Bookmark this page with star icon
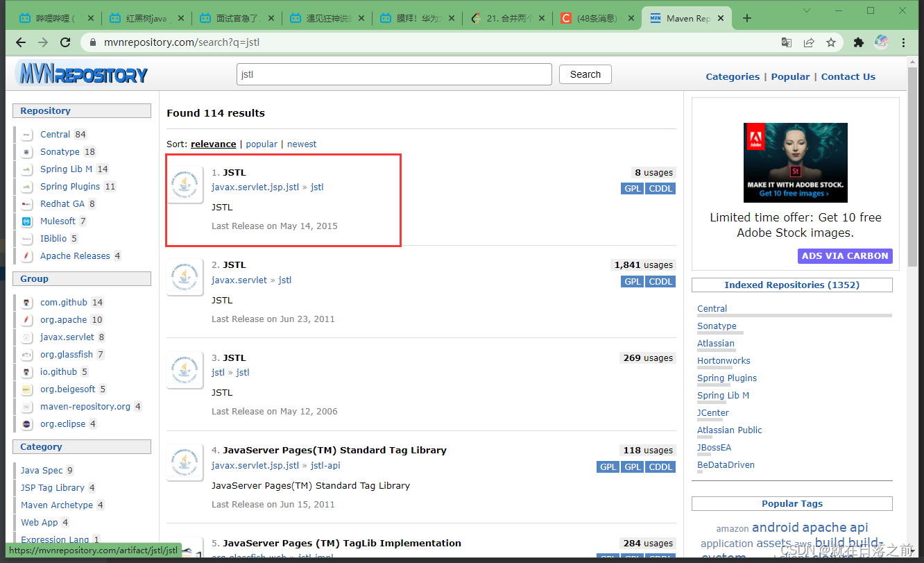Image resolution: width=924 pixels, height=563 pixels. [831, 42]
